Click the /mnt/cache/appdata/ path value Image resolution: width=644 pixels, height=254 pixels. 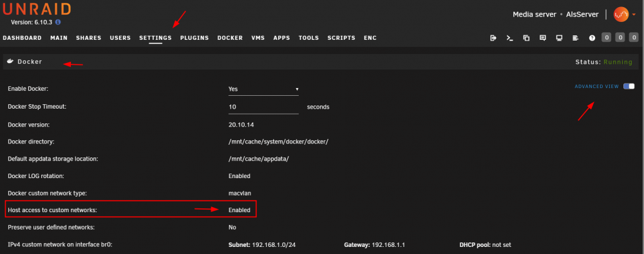click(x=259, y=159)
